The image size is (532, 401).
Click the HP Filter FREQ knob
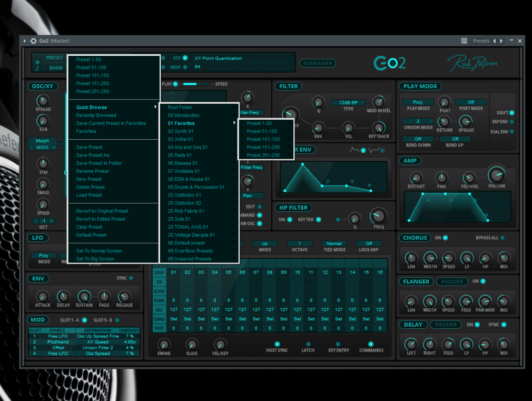378,216
